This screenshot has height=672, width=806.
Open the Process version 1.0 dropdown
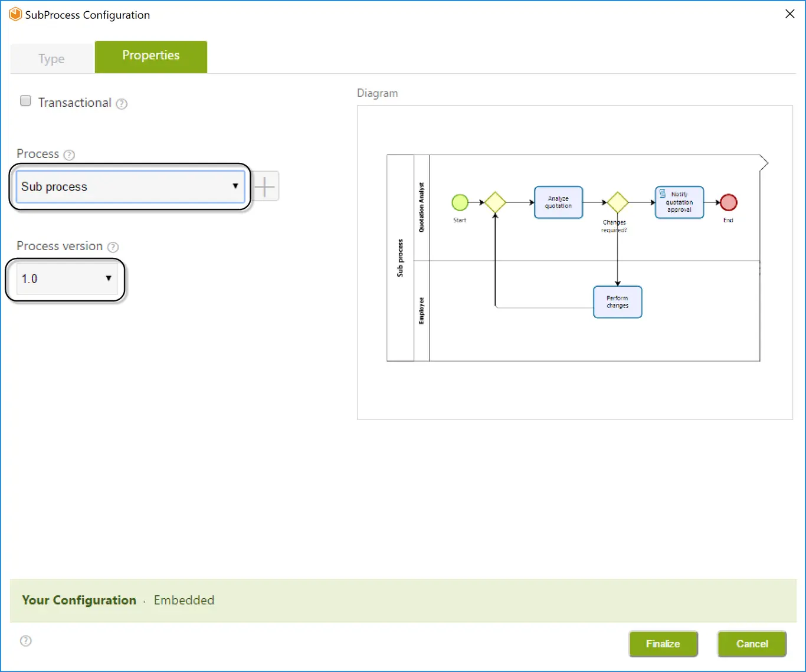click(67, 278)
